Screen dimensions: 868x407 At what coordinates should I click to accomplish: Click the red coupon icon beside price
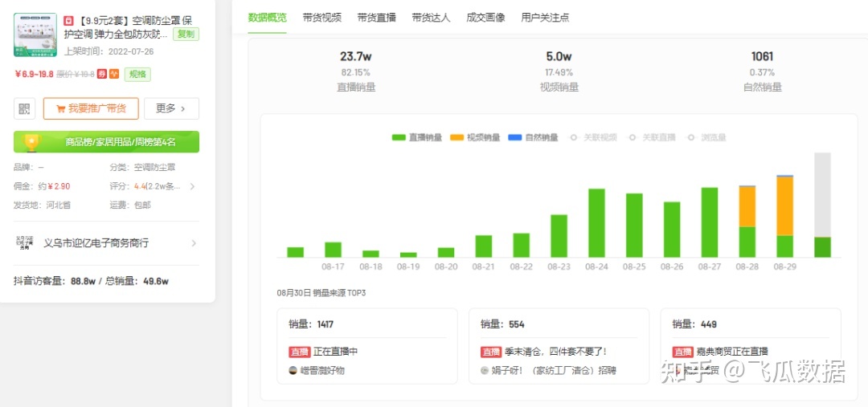click(x=102, y=74)
